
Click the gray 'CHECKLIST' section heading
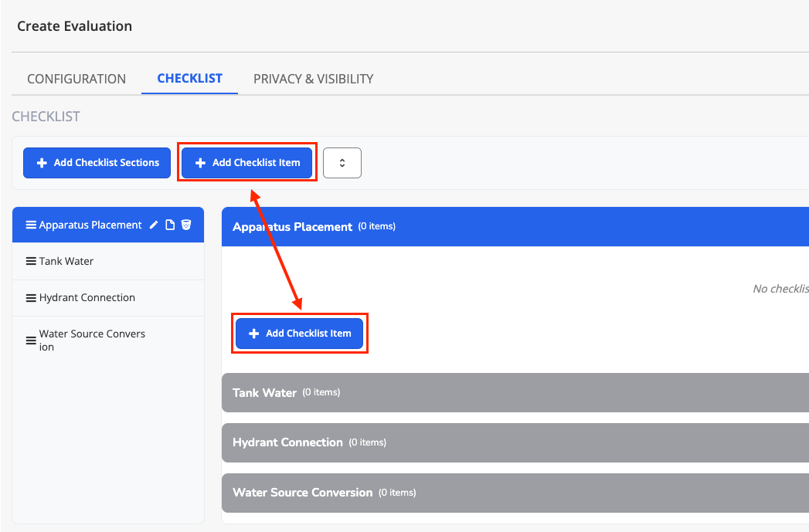[46, 117]
